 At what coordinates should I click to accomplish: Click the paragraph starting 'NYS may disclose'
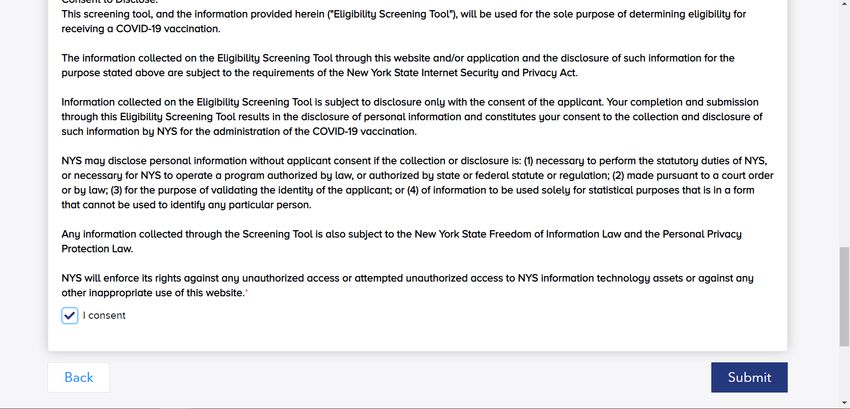417,183
